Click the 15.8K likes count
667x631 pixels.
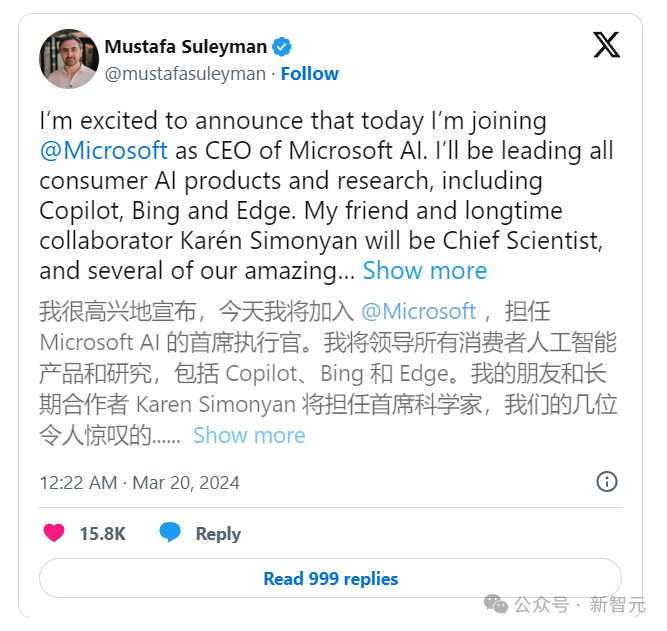103,534
